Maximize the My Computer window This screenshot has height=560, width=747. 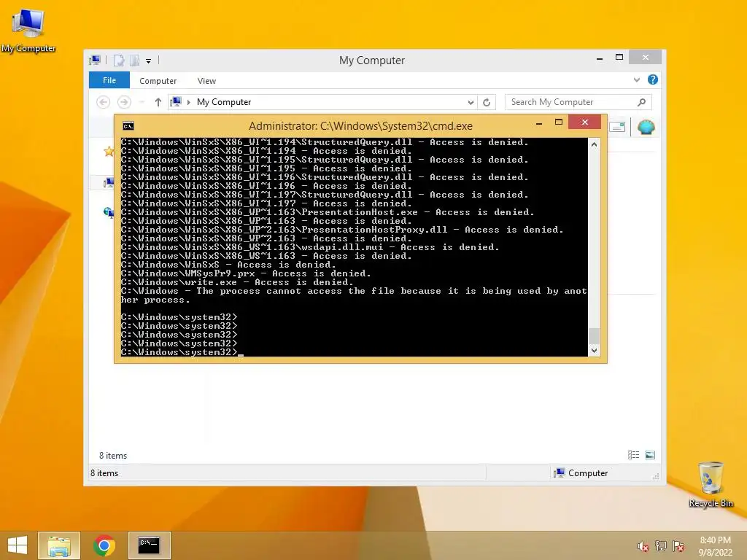pyautogui.click(x=619, y=57)
